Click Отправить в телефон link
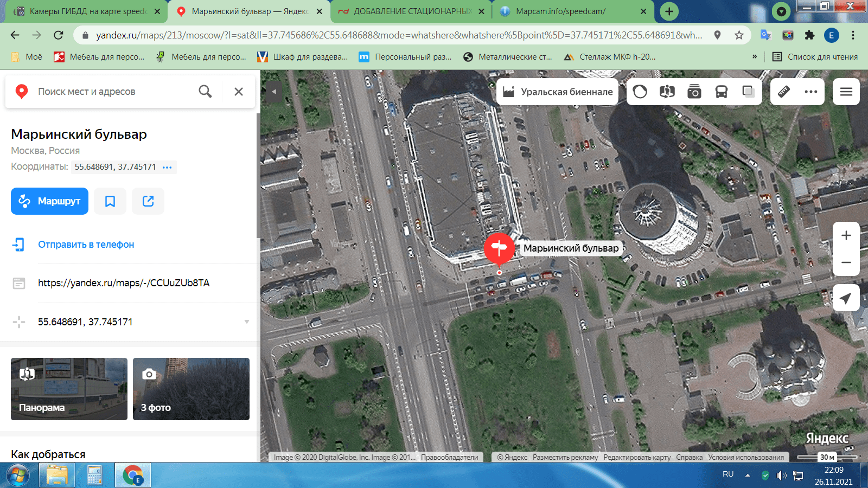Image resolution: width=868 pixels, height=488 pixels. pyautogui.click(x=86, y=245)
